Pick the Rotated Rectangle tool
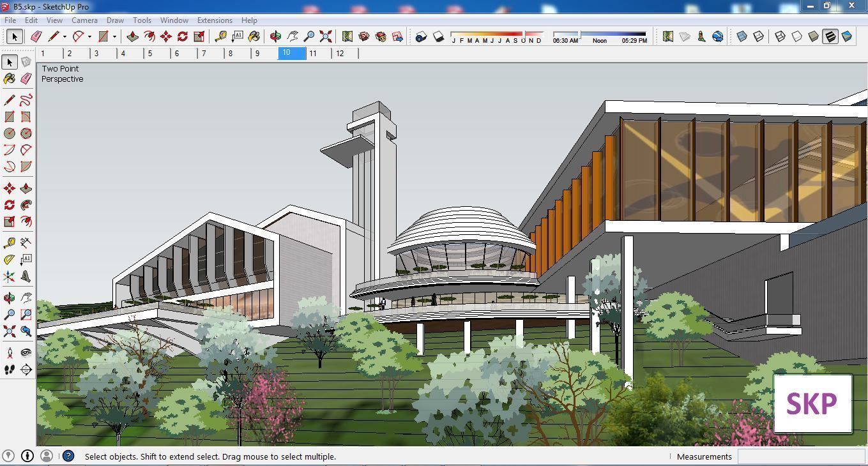This screenshot has width=868, height=466. pos(26,117)
